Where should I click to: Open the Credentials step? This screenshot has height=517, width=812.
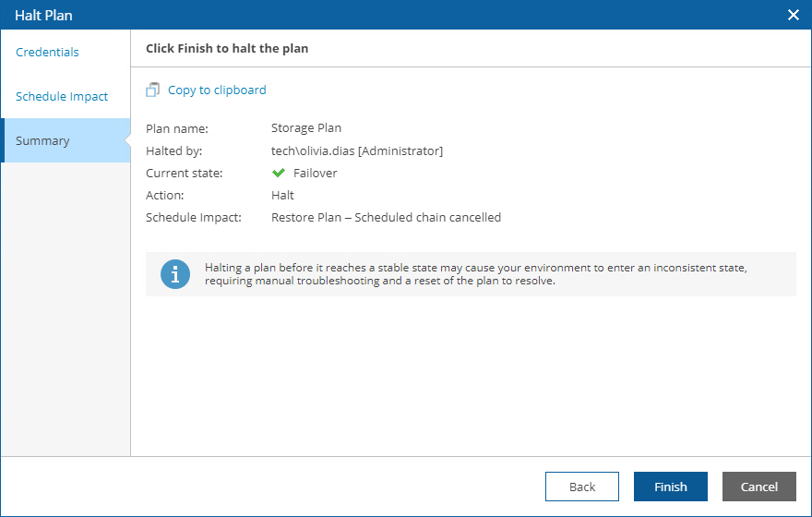[47, 53]
